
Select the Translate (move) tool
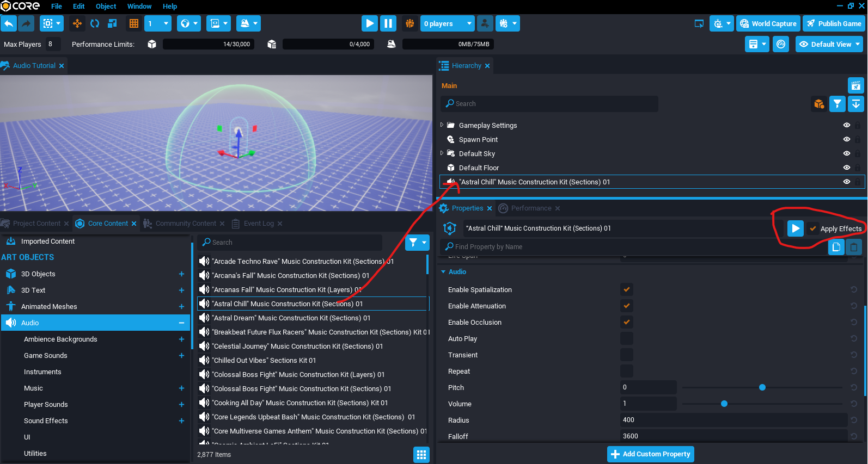click(x=77, y=23)
